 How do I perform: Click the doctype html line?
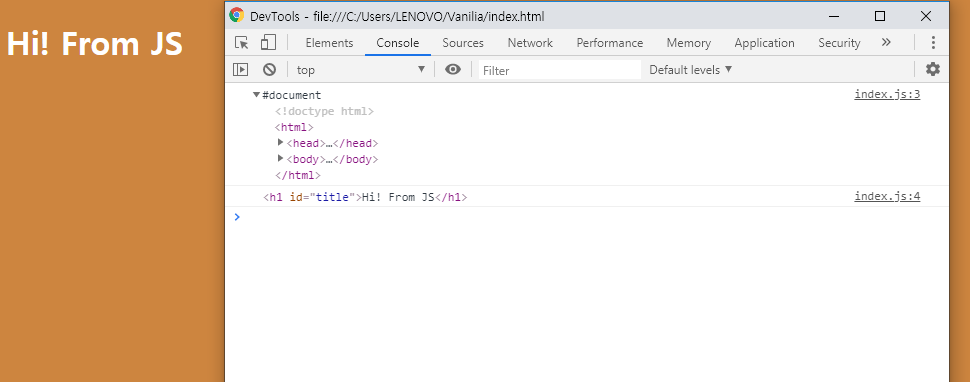pyautogui.click(x=324, y=111)
